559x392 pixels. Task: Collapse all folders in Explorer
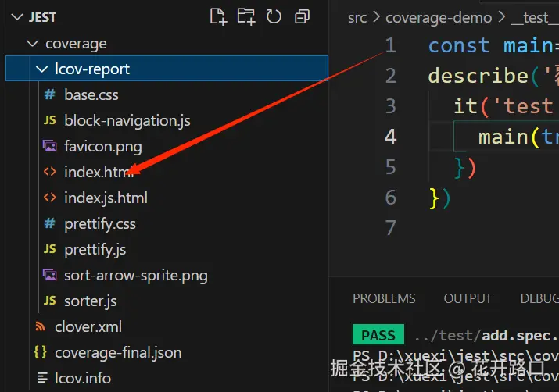pyautogui.click(x=302, y=16)
